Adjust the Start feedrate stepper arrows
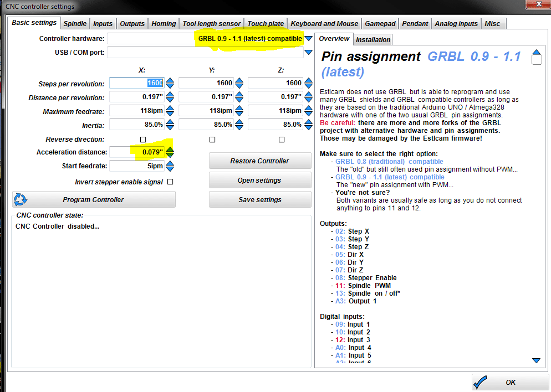Screen dimensions: 551x392 pos(170,166)
